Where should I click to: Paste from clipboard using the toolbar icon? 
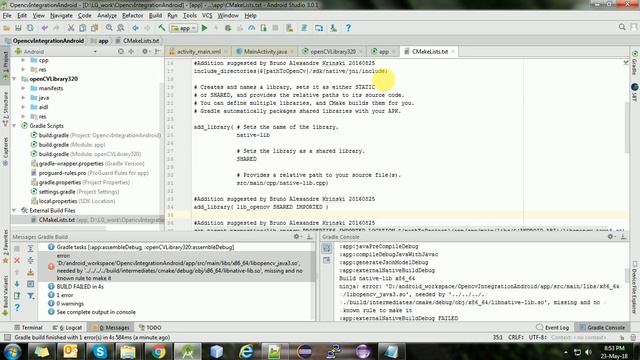(95, 28)
